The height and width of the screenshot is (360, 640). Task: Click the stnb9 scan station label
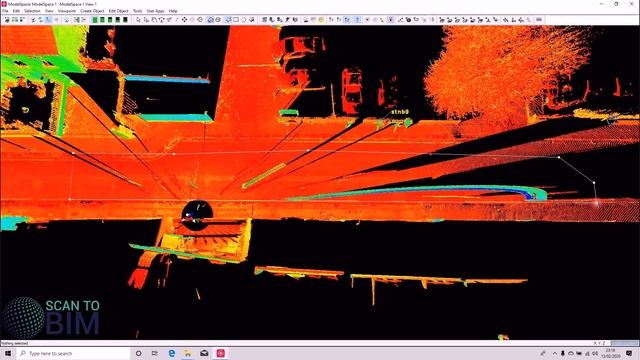click(400, 112)
